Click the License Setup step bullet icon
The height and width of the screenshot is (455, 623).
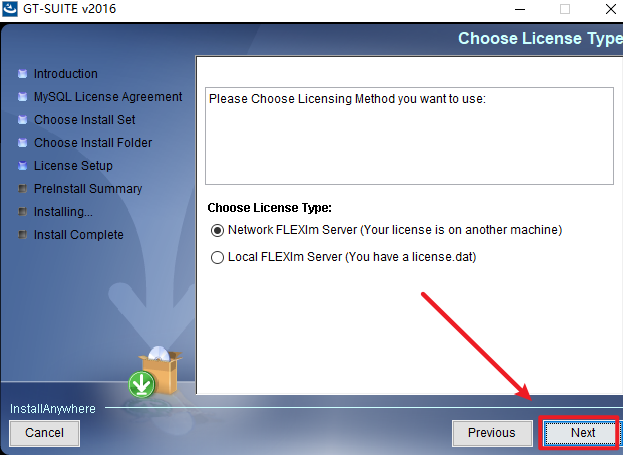[23, 166]
